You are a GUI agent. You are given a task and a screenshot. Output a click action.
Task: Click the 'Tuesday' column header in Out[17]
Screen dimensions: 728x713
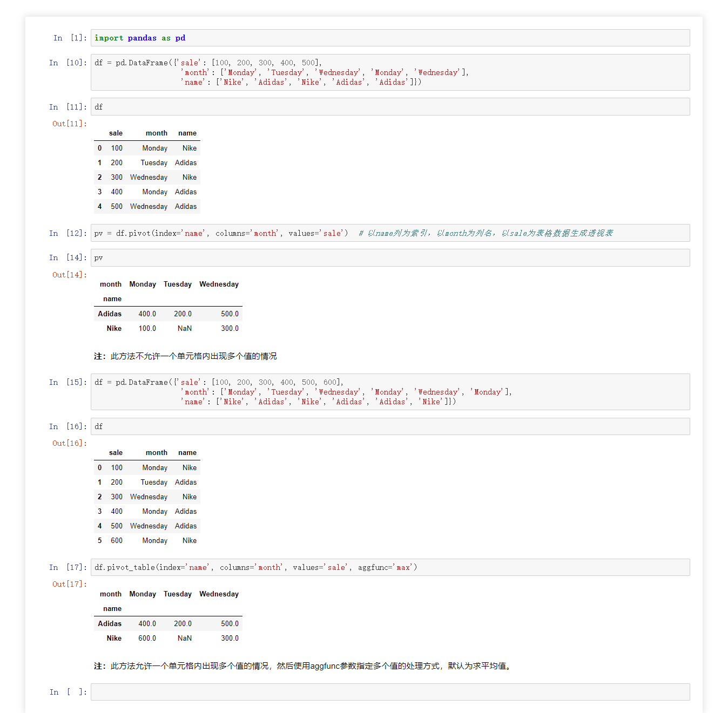click(178, 594)
